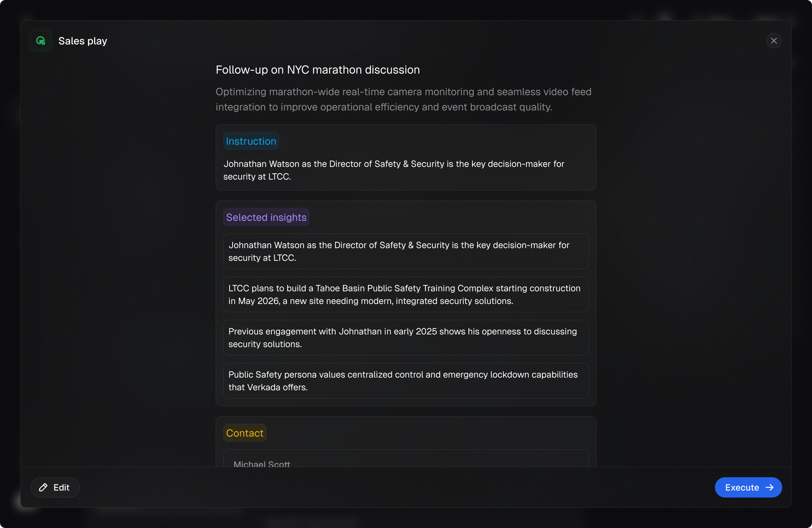The width and height of the screenshot is (812, 528).
Task: Click the dimmed backdrop outside the dialog
Action: click(x=406, y=519)
